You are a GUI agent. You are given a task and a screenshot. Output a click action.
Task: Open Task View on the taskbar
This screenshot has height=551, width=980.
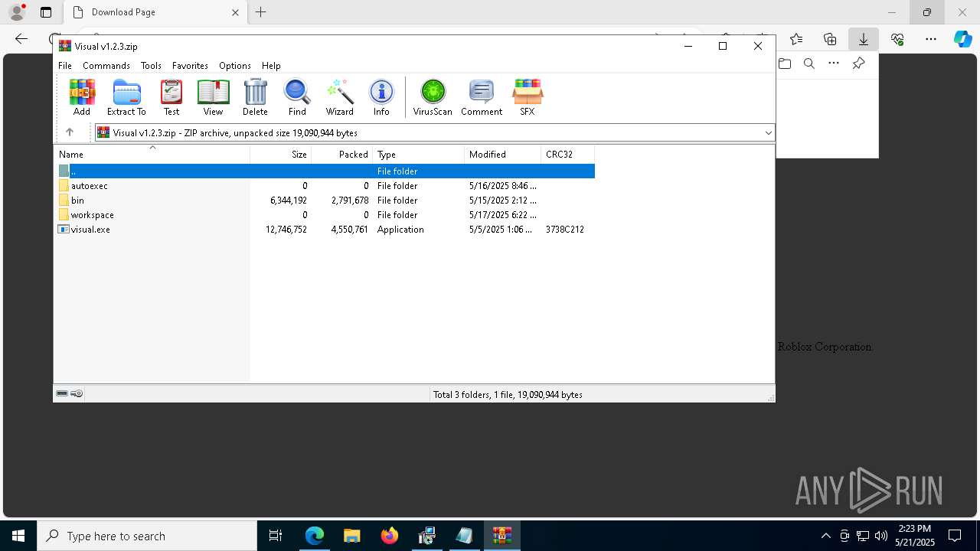pos(276,536)
